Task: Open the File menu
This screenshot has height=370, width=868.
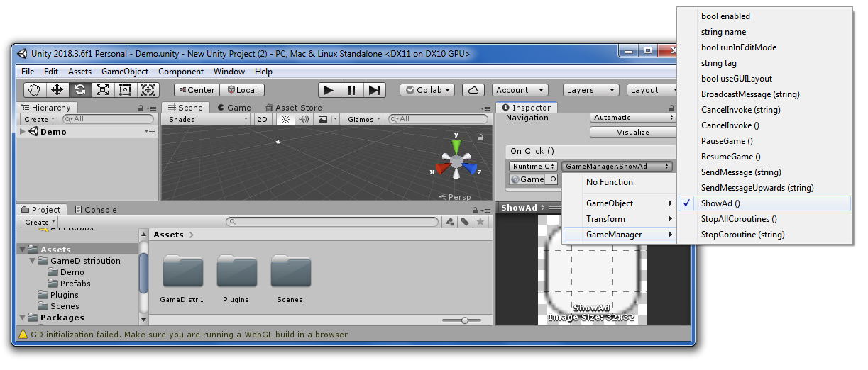Action: pyautogui.click(x=28, y=72)
